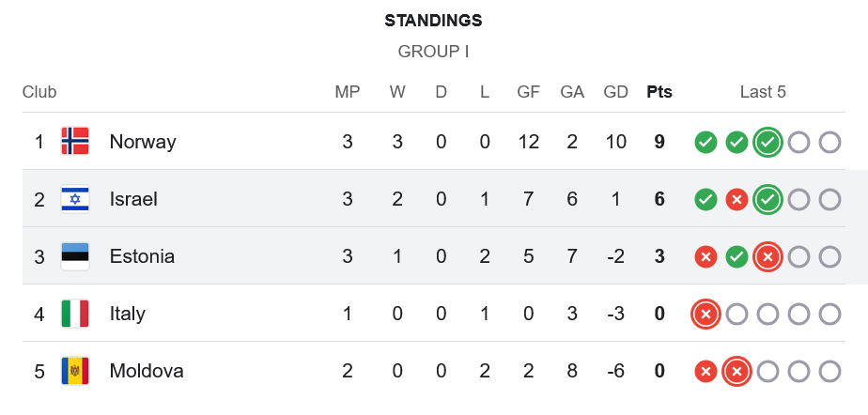Screen dimensions: 868x415
Task: Click the GROUP I heading
Action: (x=434, y=52)
